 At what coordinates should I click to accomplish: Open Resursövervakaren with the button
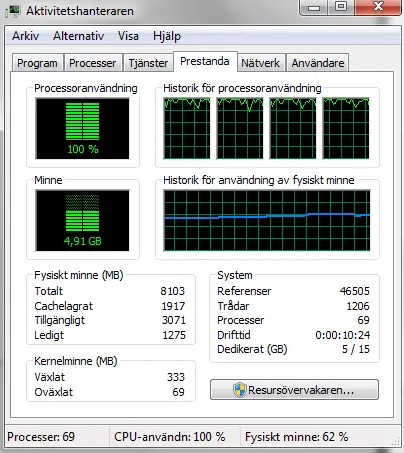pyautogui.click(x=294, y=390)
